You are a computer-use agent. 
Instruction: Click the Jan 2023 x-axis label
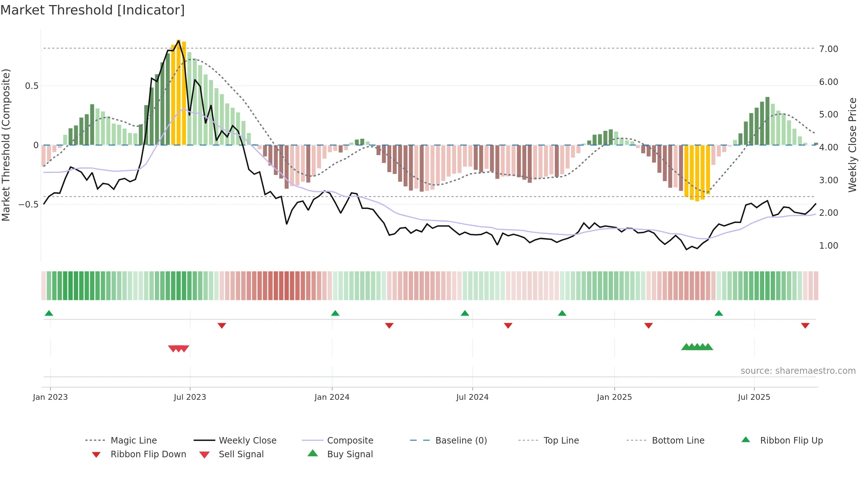click(x=50, y=397)
